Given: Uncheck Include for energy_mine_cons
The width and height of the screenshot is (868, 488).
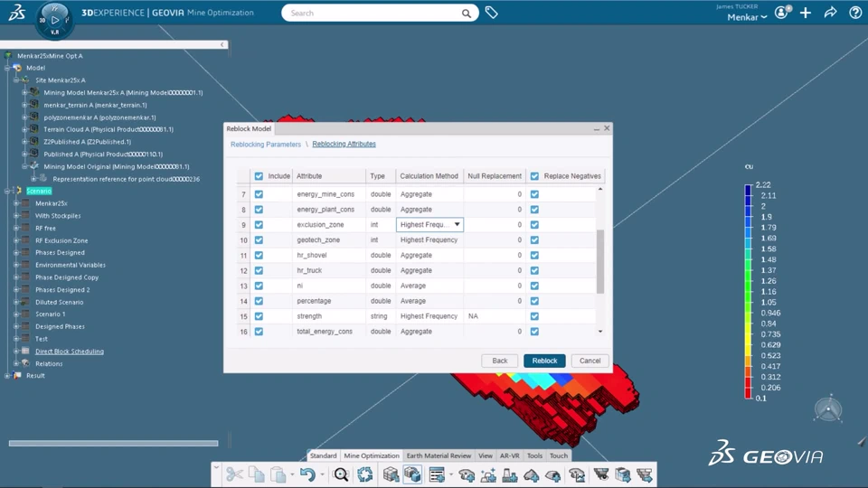Looking at the screenshot, I should tap(259, 194).
